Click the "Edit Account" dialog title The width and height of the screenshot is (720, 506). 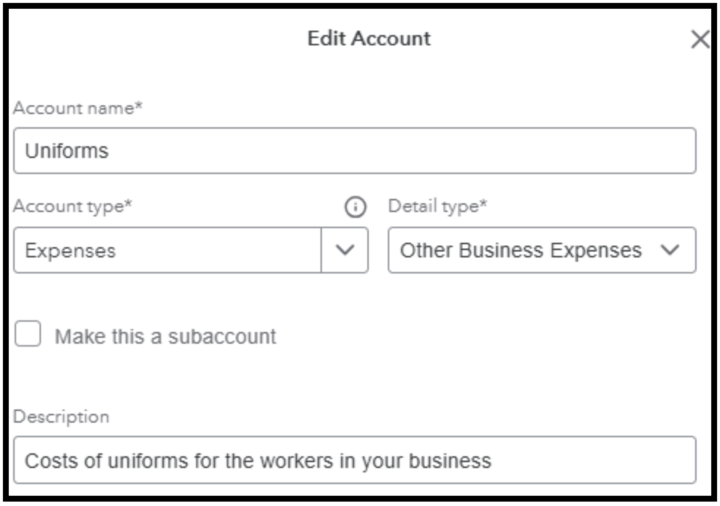coord(369,39)
